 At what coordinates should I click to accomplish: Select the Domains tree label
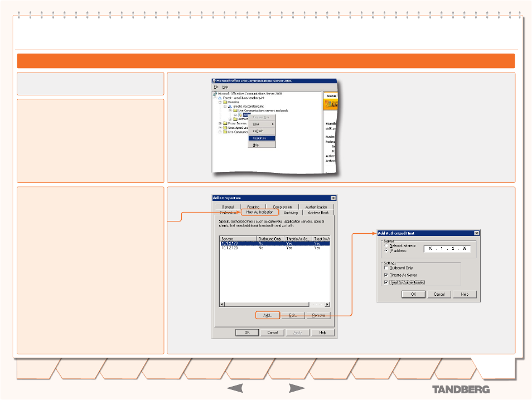pyautogui.click(x=234, y=102)
